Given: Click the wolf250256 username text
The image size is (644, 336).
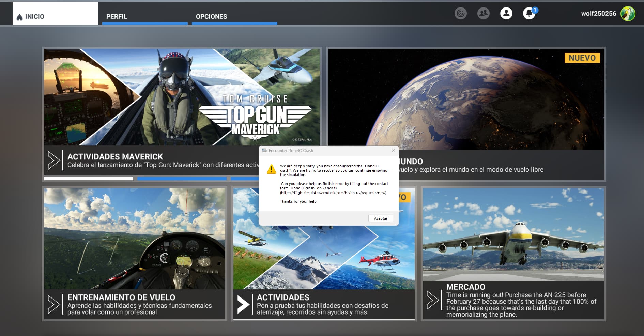Looking at the screenshot, I should click(x=598, y=14).
